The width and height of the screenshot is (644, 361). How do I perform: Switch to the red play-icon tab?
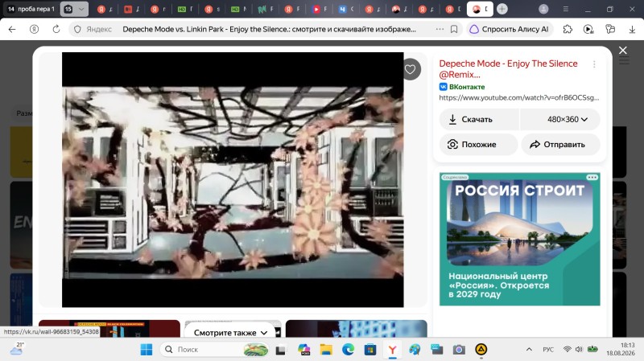[x=320, y=9]
